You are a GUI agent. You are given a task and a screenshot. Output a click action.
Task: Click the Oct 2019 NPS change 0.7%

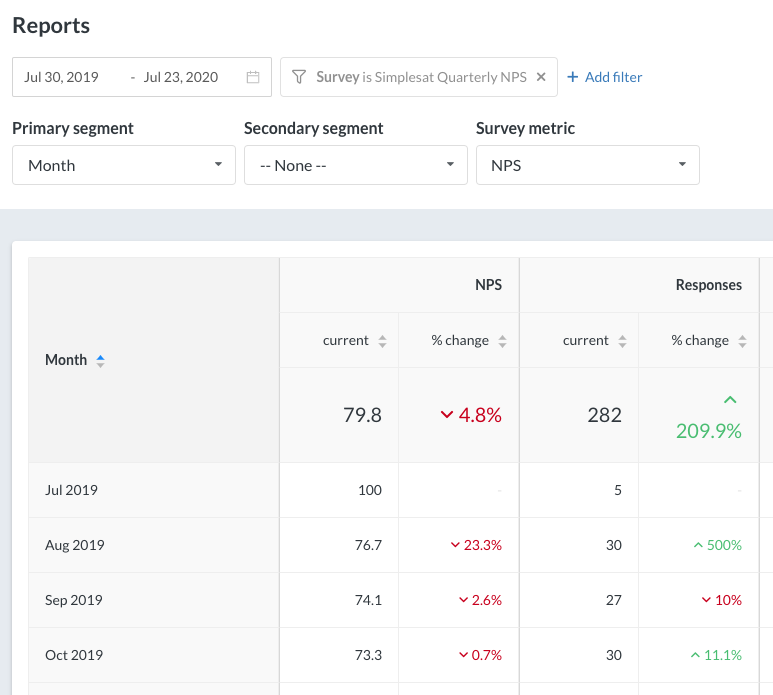pos(480,655)
